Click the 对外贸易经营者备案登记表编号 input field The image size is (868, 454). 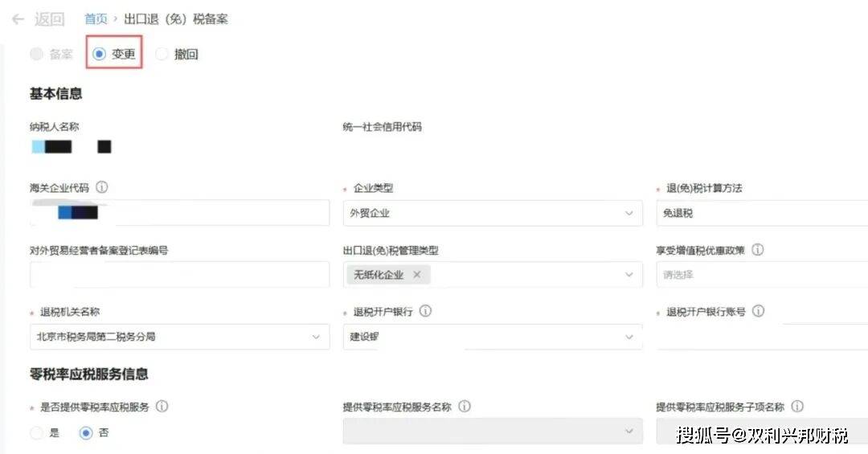click(x=179, y=275)
